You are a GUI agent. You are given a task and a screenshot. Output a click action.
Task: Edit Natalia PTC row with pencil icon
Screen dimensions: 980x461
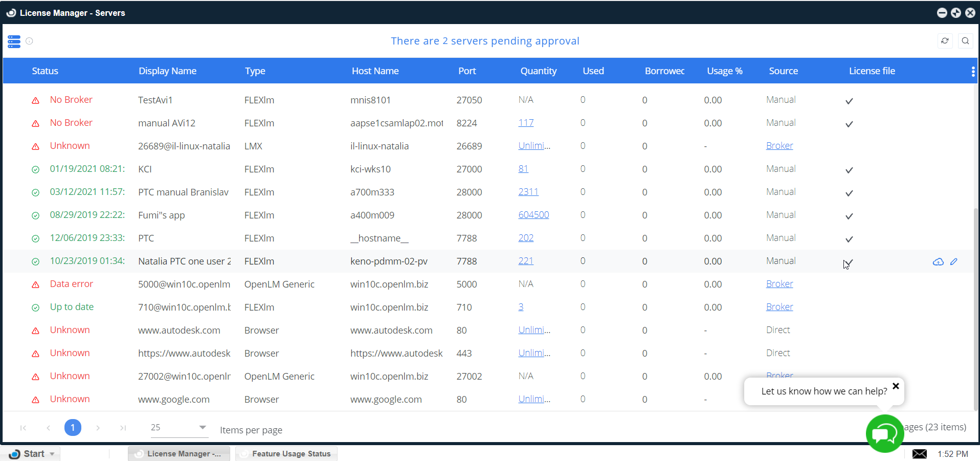pyautogui.click(x=954, y=261)
